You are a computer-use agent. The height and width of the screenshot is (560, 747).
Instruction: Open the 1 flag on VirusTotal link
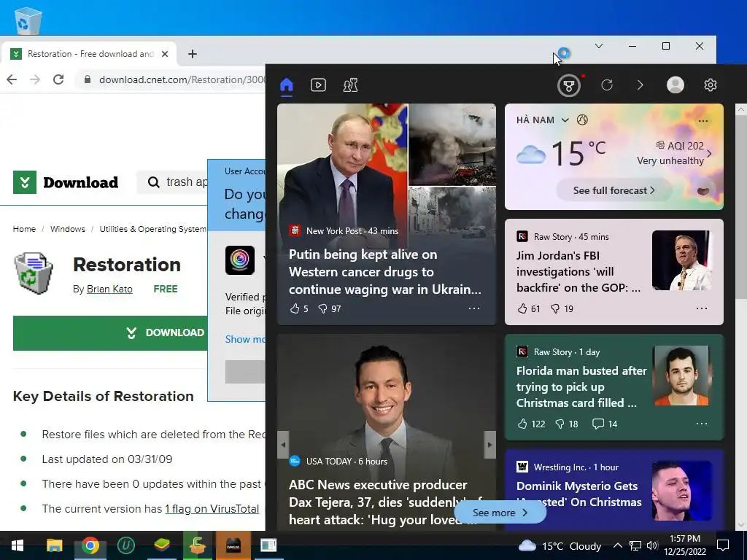(x=212, y=508)
